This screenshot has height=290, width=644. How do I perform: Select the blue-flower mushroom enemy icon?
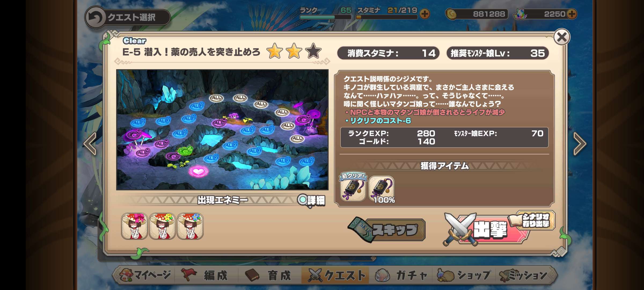190,226
